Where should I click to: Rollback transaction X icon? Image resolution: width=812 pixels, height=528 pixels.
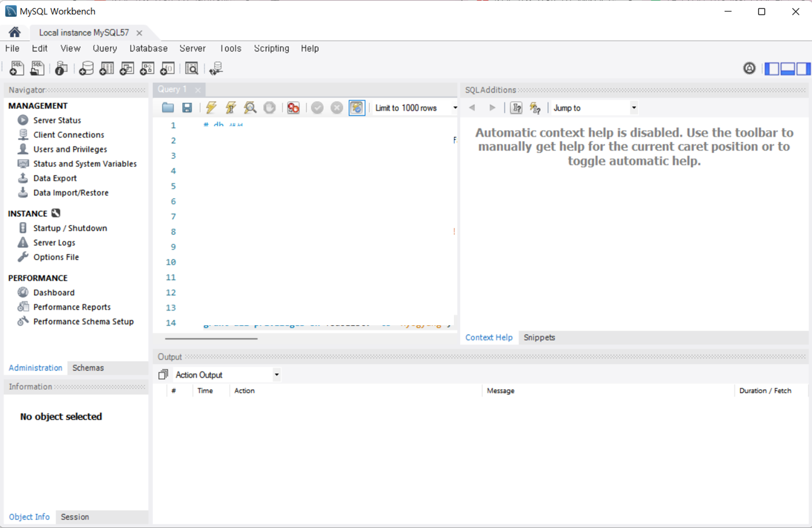point(337,108)
